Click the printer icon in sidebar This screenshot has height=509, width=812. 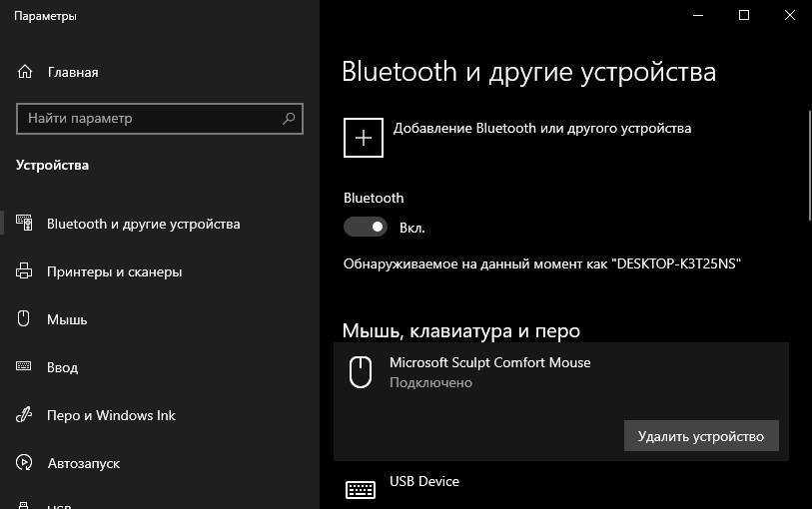click(25, 271)
